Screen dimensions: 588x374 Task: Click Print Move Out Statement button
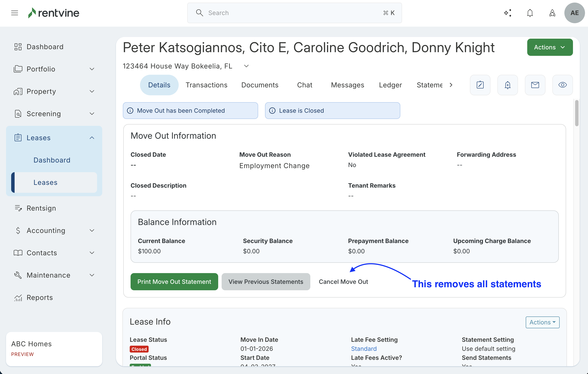[x=174, y=282]
